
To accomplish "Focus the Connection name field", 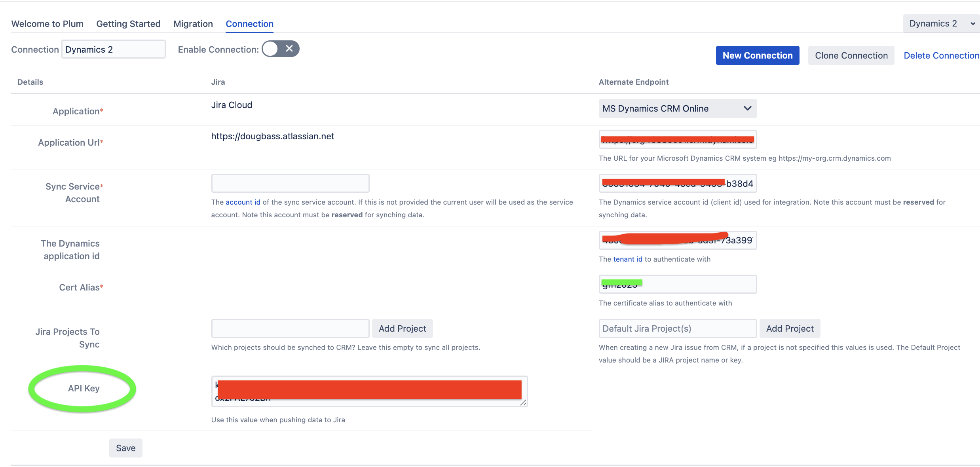I will 114,49.
